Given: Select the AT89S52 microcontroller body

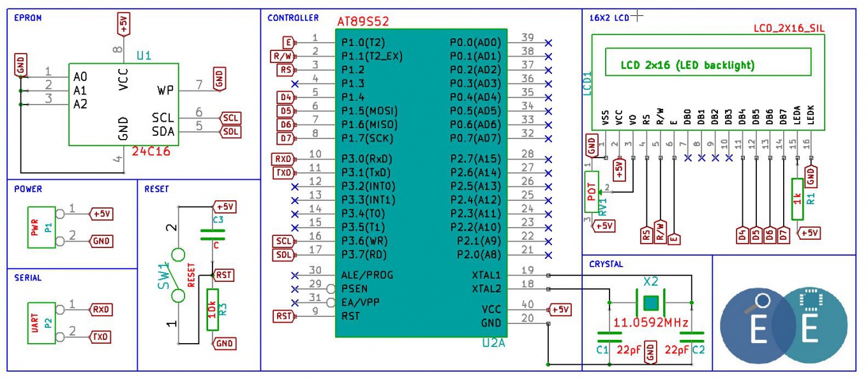Looking at the screenshot, I should click(x=421, y=182).
